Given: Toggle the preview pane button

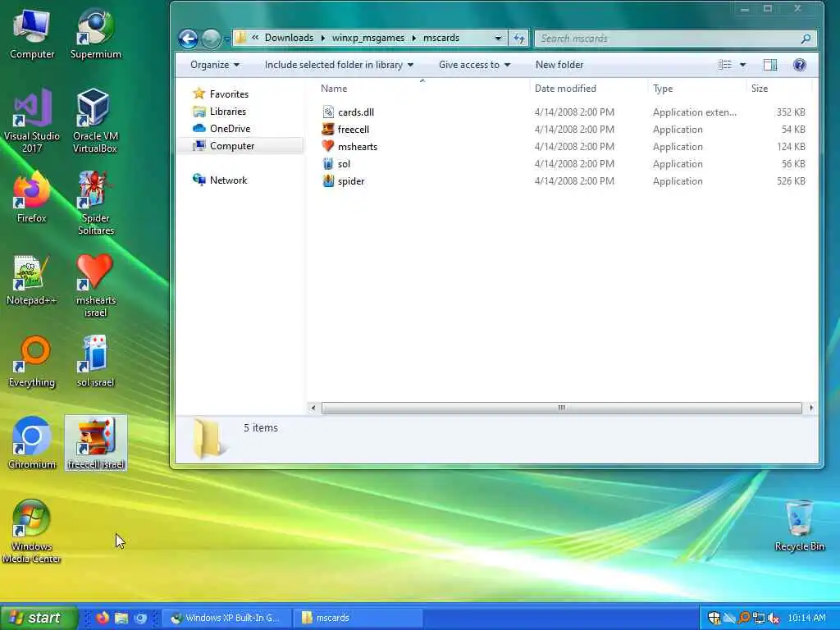Looking at the screenshot, I should (x=770, y=65).
